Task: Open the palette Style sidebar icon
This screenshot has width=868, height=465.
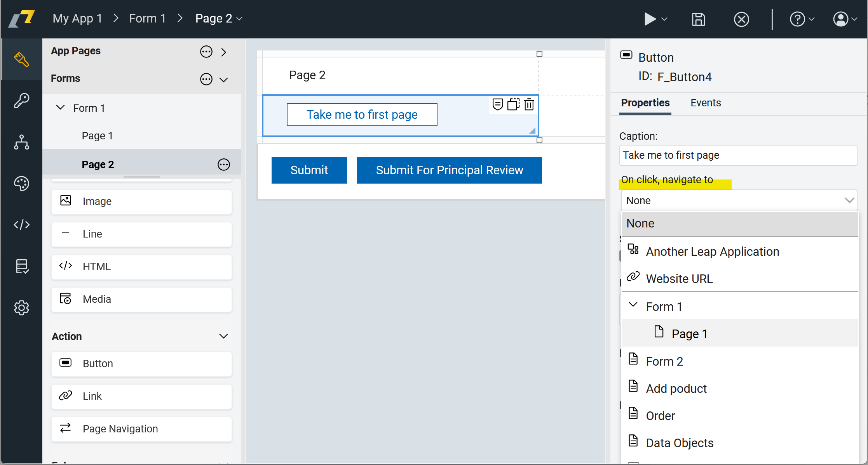Action: (21, 184)
